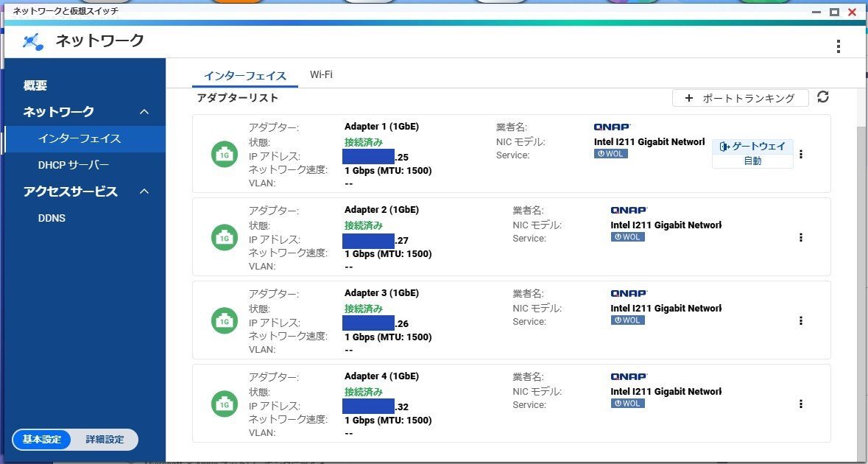The width and height of the screenshot is (868, 464).
Task: Switch to the Wi-Fi tab
Action: tap(322, 74)
